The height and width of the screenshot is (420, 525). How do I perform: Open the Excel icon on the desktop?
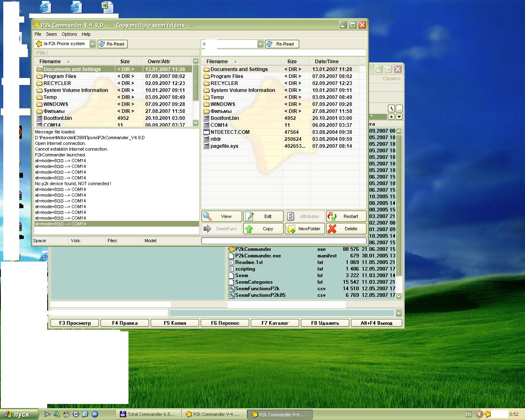[107, 7]
